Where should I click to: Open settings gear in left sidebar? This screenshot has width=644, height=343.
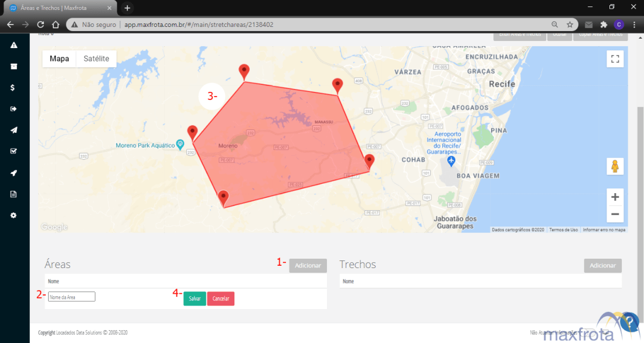13,215
